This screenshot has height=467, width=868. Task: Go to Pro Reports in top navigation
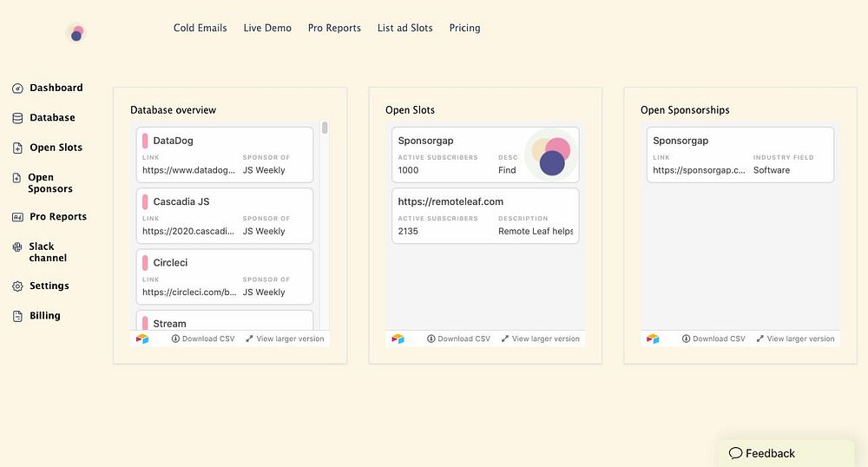(334, 28)
